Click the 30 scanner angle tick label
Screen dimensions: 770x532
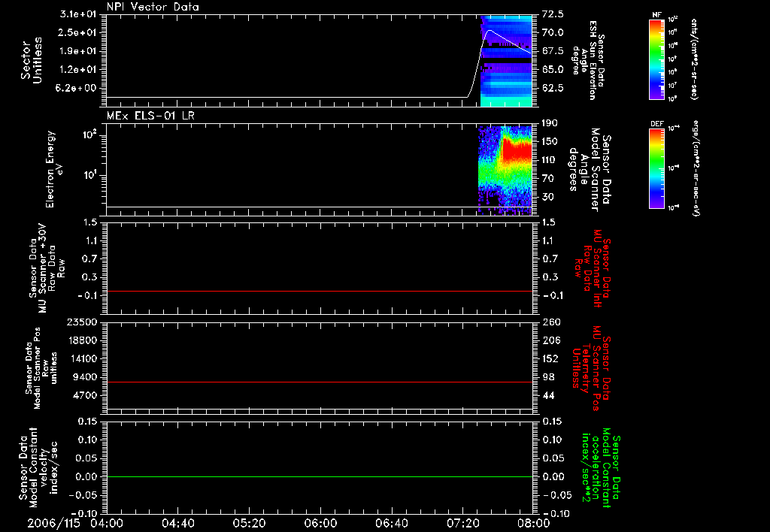click(x=548, y=197)
